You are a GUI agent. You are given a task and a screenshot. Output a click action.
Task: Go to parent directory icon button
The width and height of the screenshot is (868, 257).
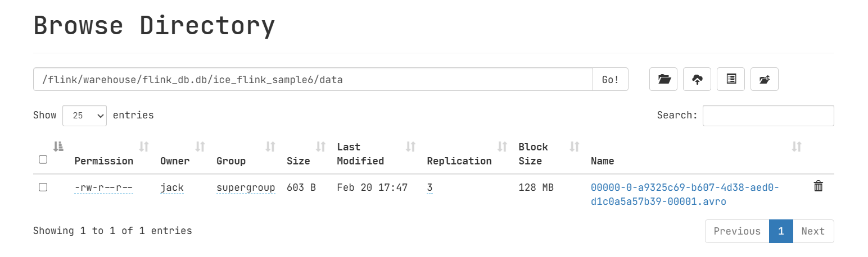click(x=765, y=79)
